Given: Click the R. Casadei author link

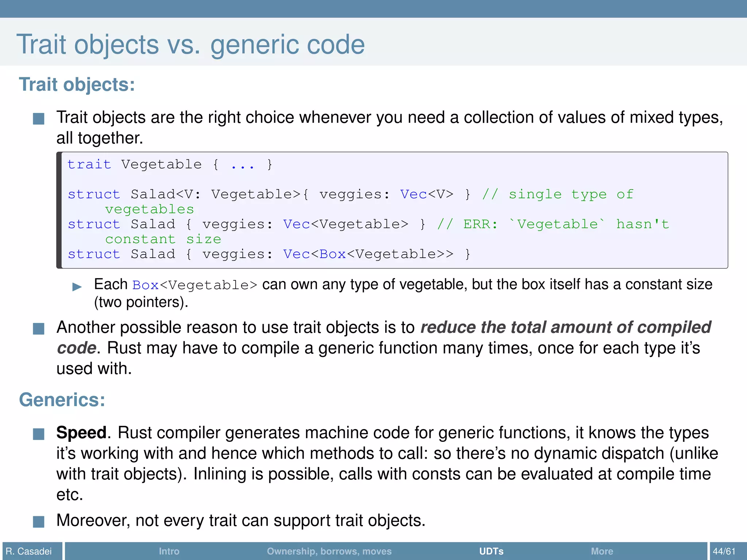Looking at the screenshot, I should point(29,551).
